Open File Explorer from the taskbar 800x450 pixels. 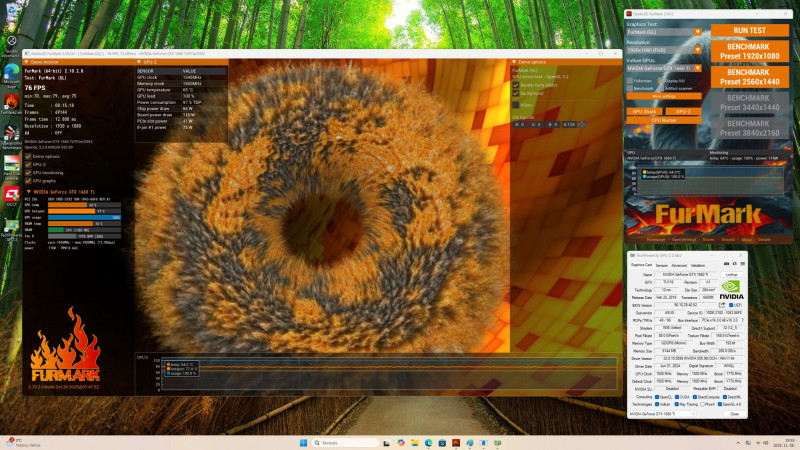414,442
